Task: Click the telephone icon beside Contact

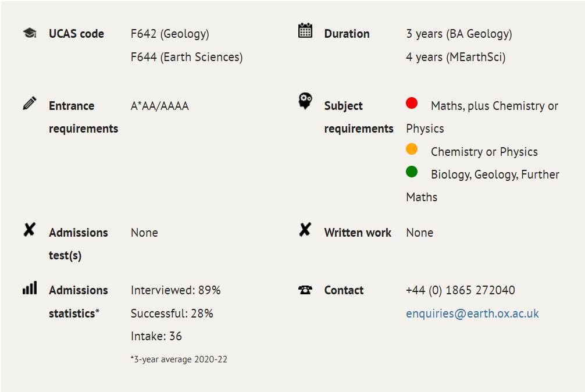Action: (305, 290)
